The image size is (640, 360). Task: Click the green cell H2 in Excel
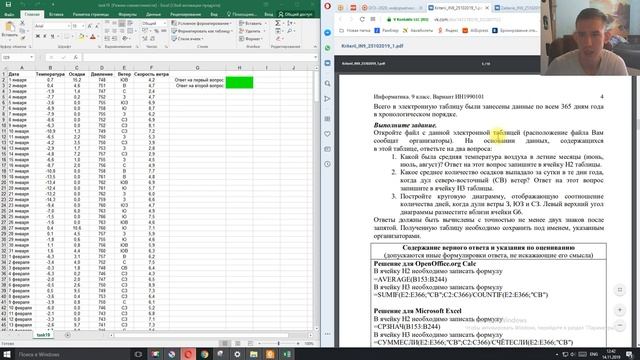point(239,80)
